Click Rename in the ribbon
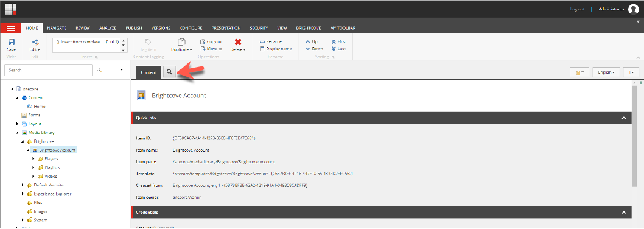Screen dimensions: 644x229 (271, 41)
